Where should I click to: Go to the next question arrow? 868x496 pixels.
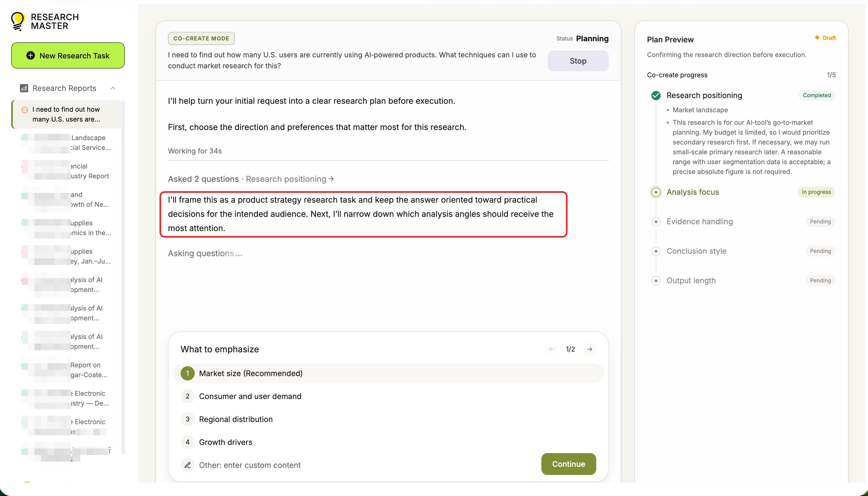point(590,349)
